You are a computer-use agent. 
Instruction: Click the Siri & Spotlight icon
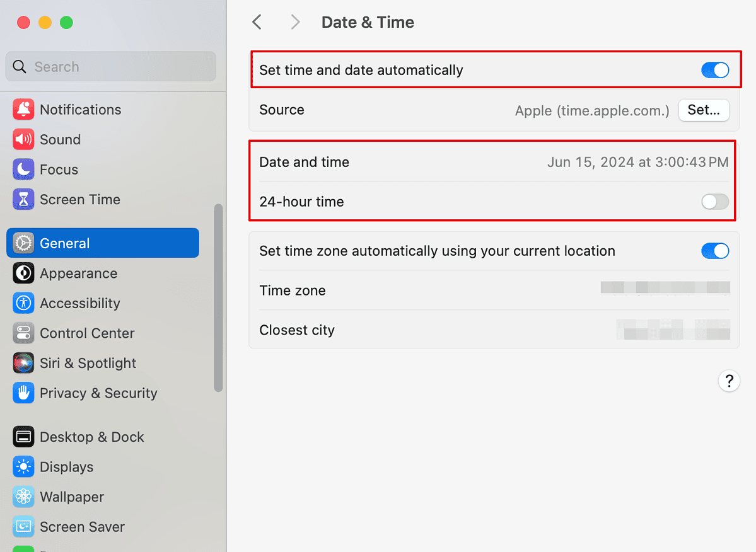[x=23, y=363]
